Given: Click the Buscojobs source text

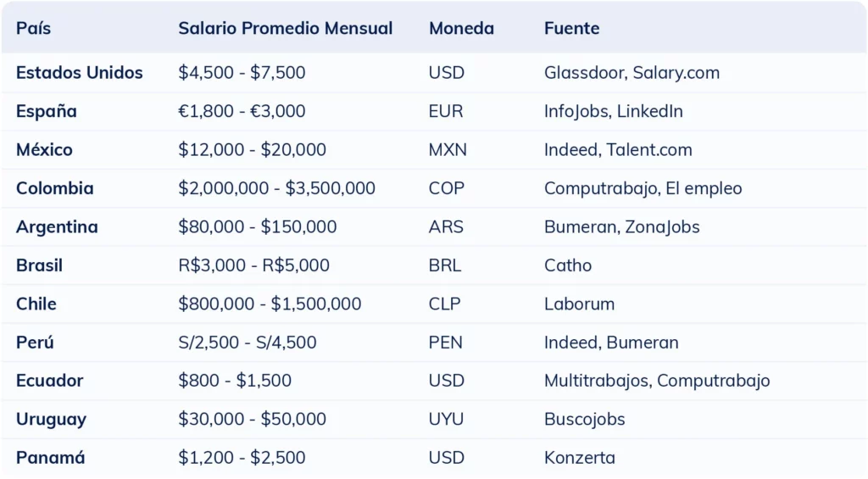Looking at the screenshot, I should tap(584, 420).
